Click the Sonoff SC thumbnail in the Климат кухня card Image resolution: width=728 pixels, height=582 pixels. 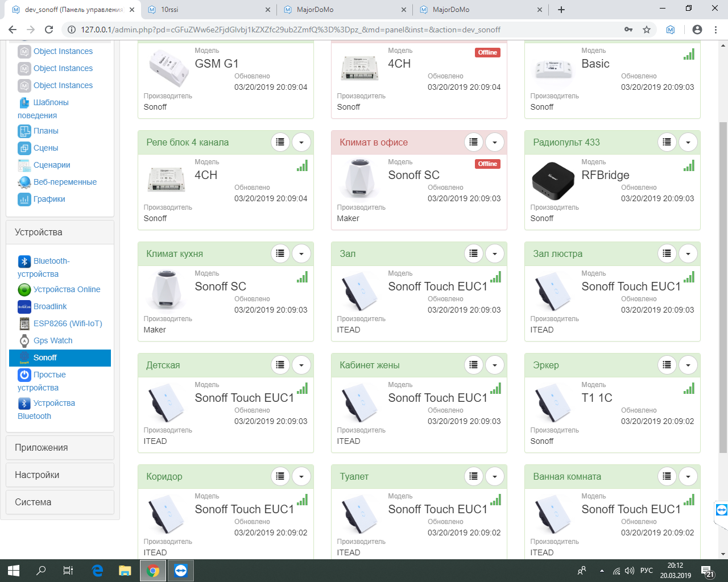[x=167, y=290]
